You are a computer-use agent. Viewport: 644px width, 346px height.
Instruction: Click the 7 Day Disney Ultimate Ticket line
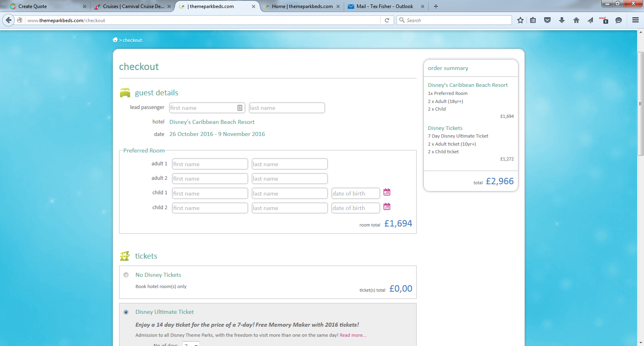coord(458,136)
